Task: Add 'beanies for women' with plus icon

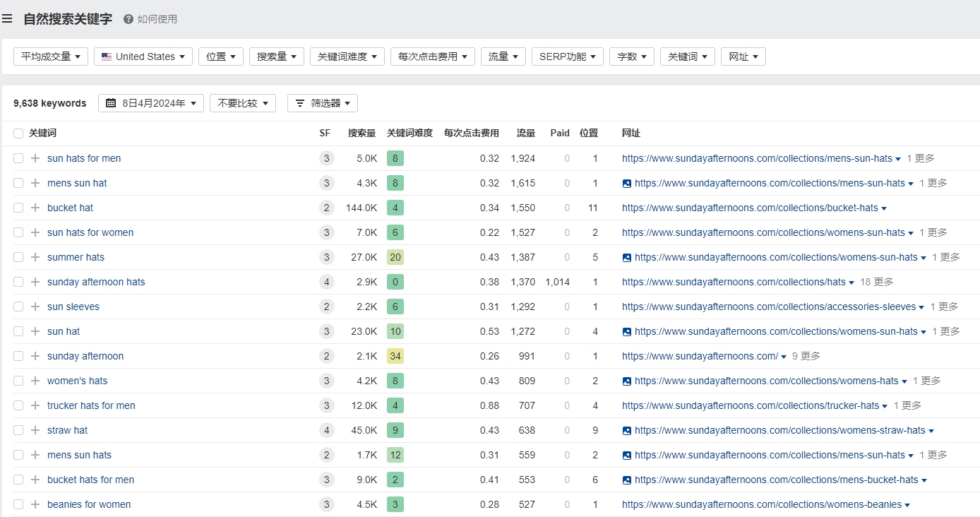Action: (x=35, y=504)
